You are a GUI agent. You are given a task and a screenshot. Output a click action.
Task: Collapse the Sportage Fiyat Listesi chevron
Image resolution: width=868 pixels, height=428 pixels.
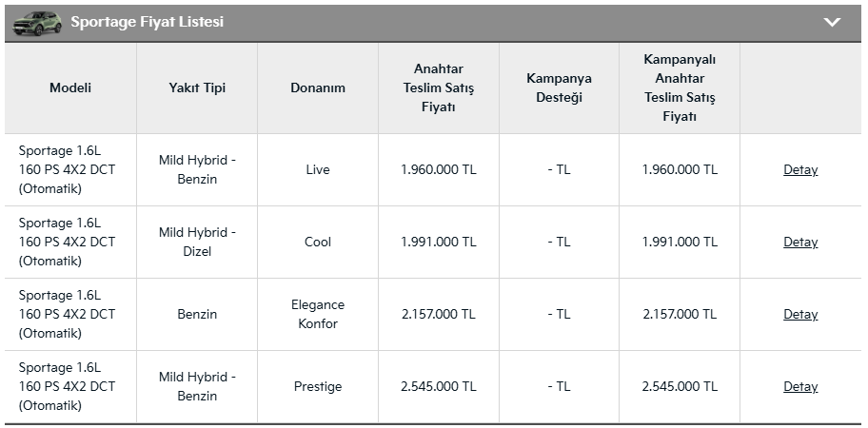(x=832, y=22)
